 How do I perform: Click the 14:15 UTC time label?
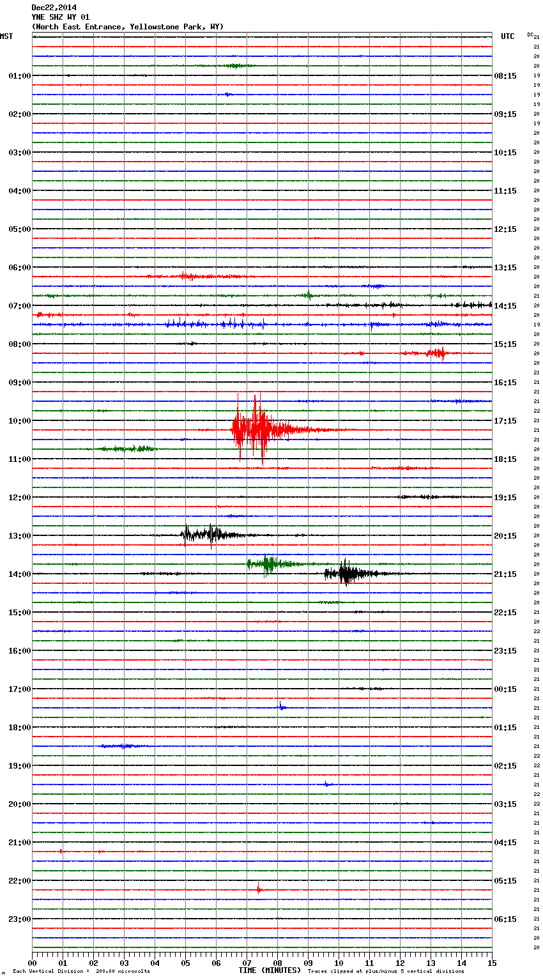505,306
